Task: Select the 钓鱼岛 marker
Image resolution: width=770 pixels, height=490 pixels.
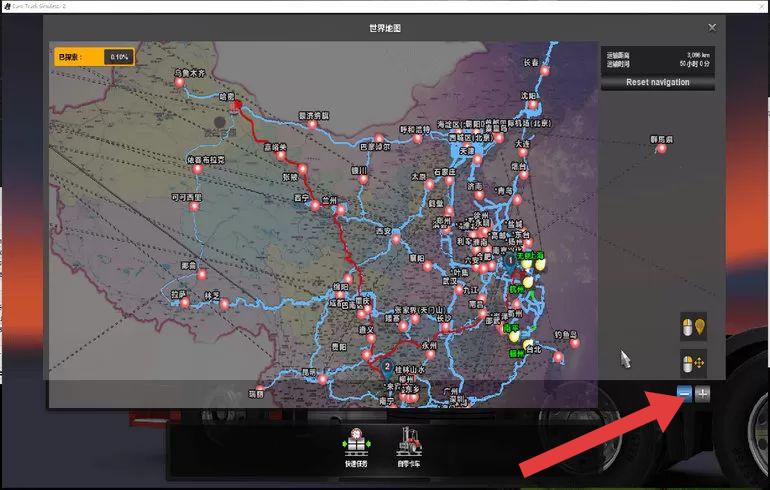Action: coord(575,343)
